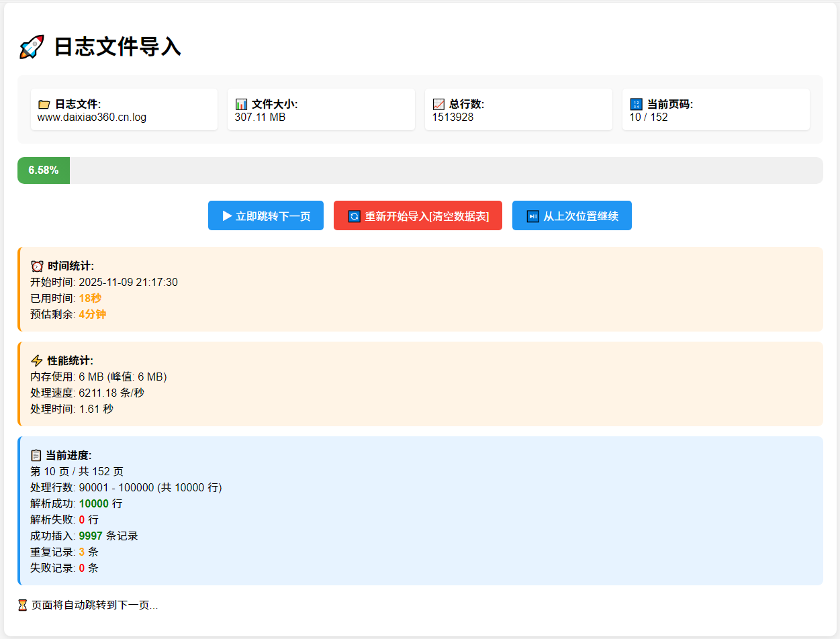Viewport: 840px width, 639px height.
Task: Click the folder icon next to 日志文件
Action: click(44, 104)
